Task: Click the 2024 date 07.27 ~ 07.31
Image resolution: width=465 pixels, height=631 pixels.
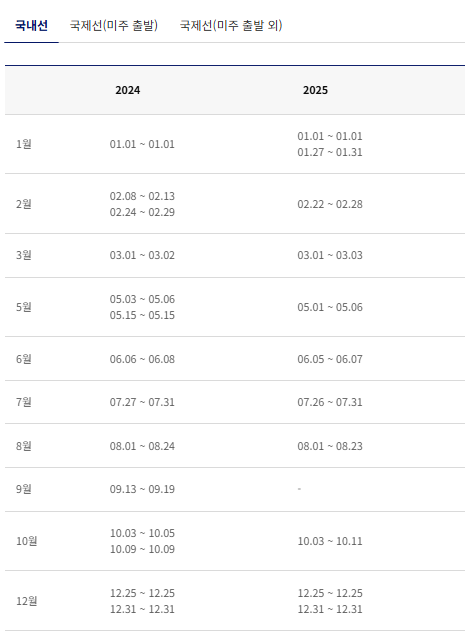Action: (x=142, y=402)
